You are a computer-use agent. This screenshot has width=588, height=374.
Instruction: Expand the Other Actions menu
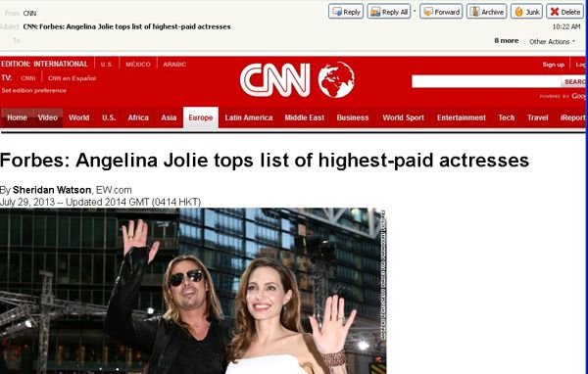552,41
